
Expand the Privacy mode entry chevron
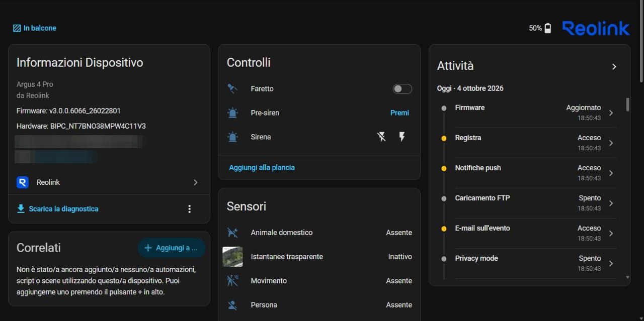tap(611, 264)
